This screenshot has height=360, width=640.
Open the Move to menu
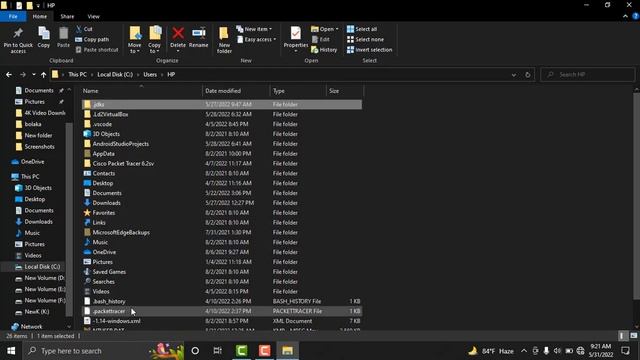pos(134,40)
